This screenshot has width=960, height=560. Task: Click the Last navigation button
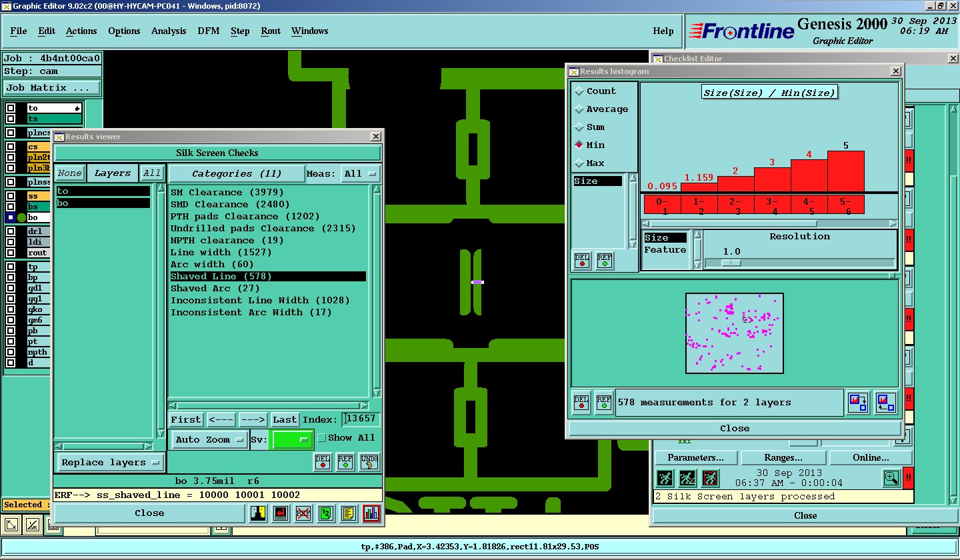(285, 419)
